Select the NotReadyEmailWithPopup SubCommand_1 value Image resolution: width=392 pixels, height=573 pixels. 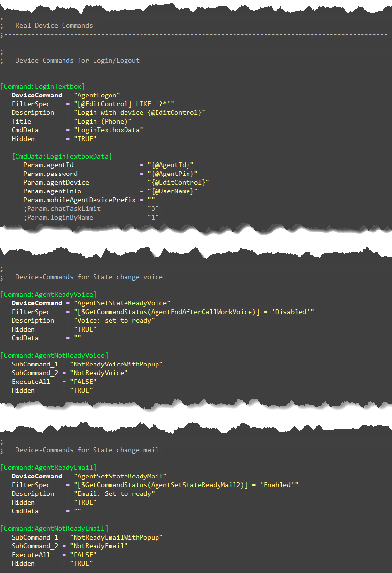click(116, 537)
